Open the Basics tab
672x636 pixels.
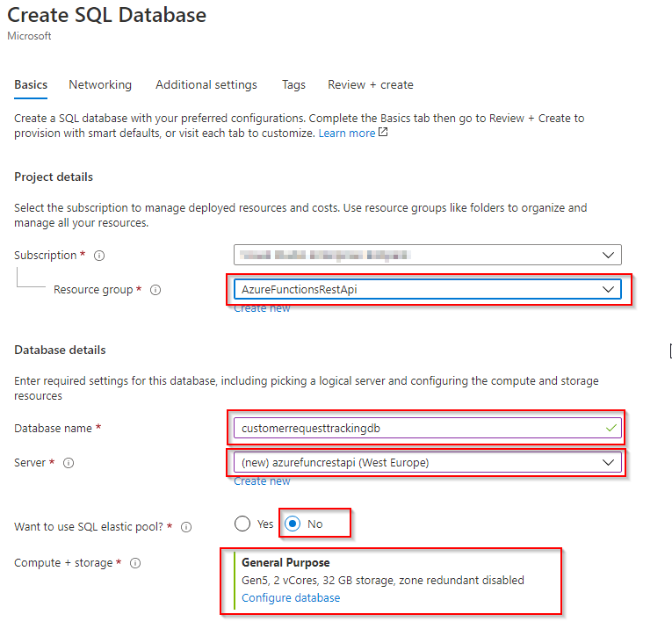pos(31,85)
